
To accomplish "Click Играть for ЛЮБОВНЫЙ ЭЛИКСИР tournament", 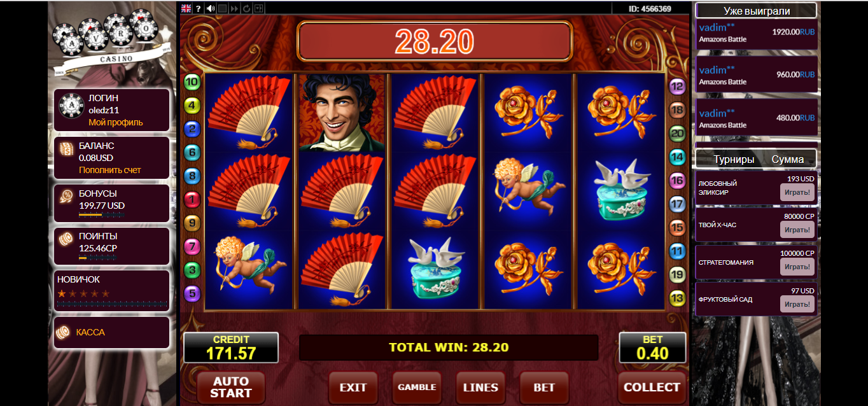I will (797, 192).
